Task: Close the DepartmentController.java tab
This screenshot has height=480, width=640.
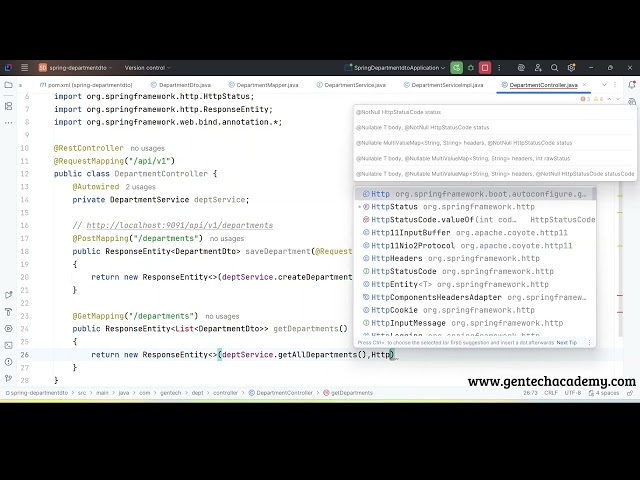Action: 584,84
